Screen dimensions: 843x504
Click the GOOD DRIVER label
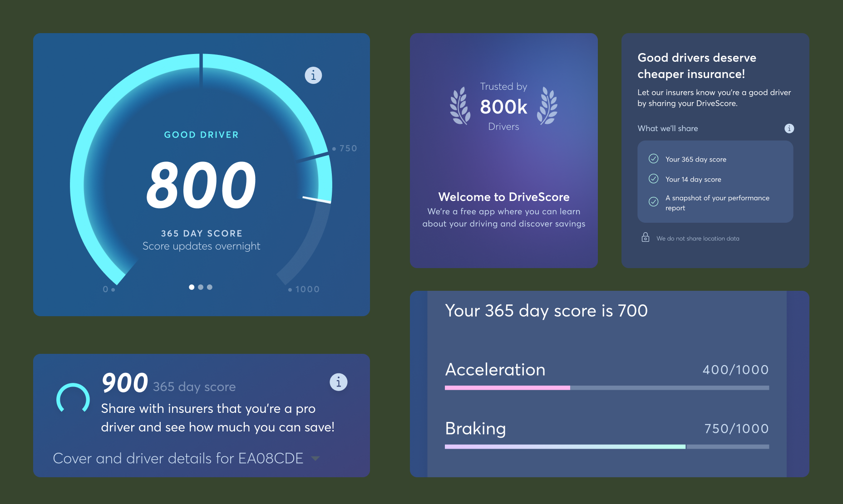click(x=202, y=135)
